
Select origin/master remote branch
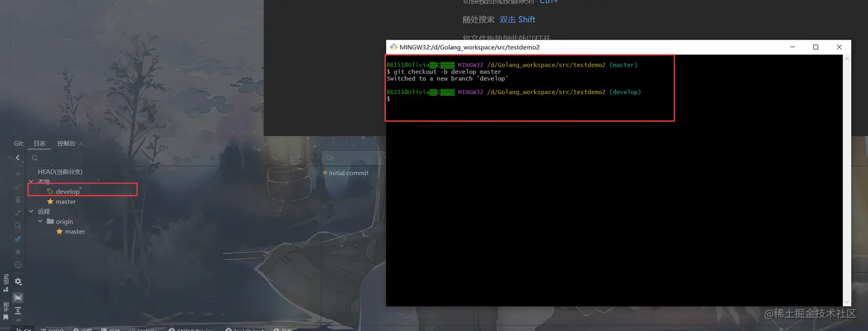click(75, 231)
